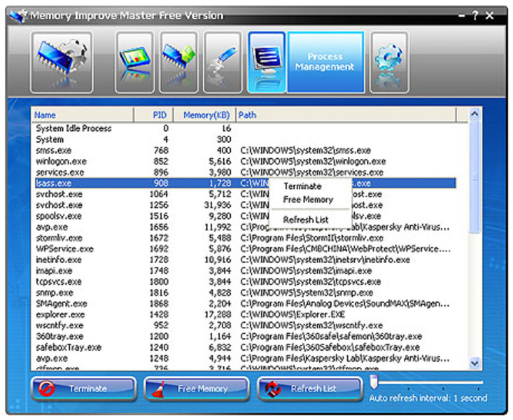The height and width of the screenshot is (420, 513).
Task: Select the SMAgent.exe row
Action: [x=246, y=304]
